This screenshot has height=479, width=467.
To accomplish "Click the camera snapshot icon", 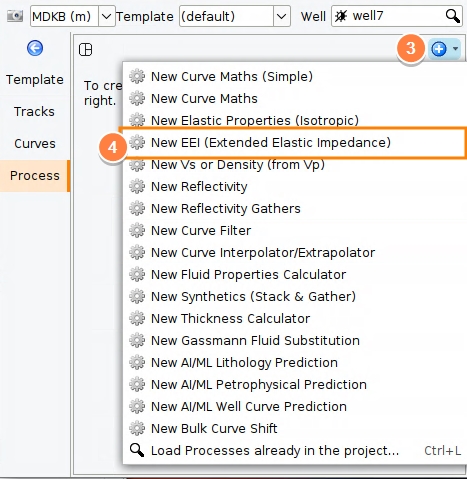I will [x=15, y=16].
